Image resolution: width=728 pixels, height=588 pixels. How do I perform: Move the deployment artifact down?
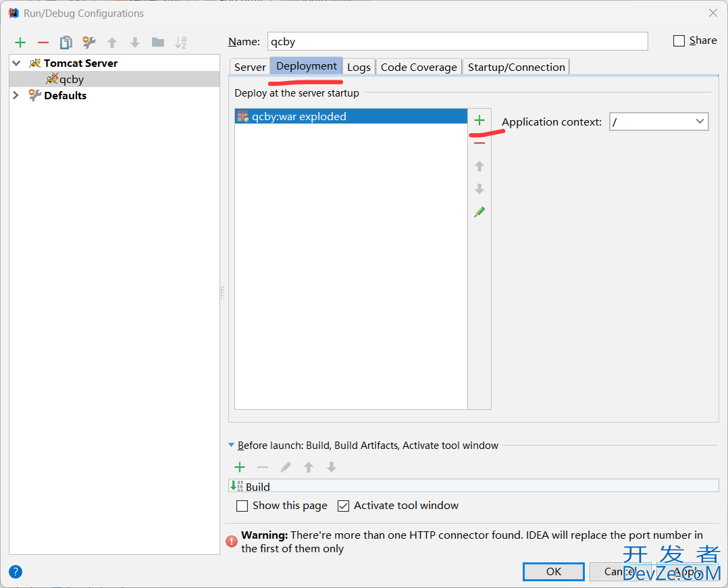click(479, 189)
